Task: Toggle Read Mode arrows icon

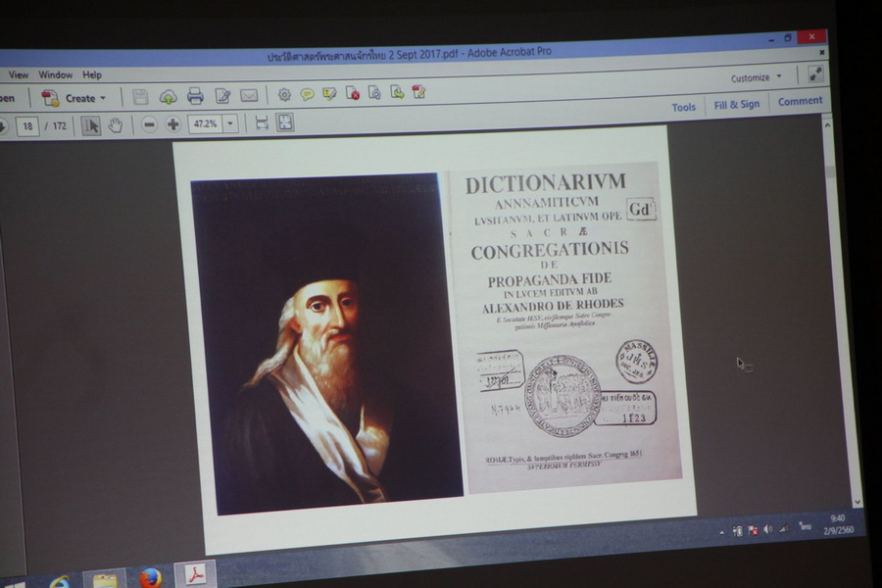Action: (815, 73)
